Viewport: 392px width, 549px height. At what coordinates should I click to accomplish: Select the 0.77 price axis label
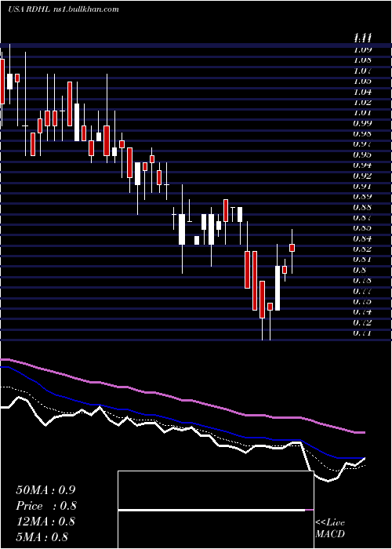pyautogui.click(x=362, y=291)
